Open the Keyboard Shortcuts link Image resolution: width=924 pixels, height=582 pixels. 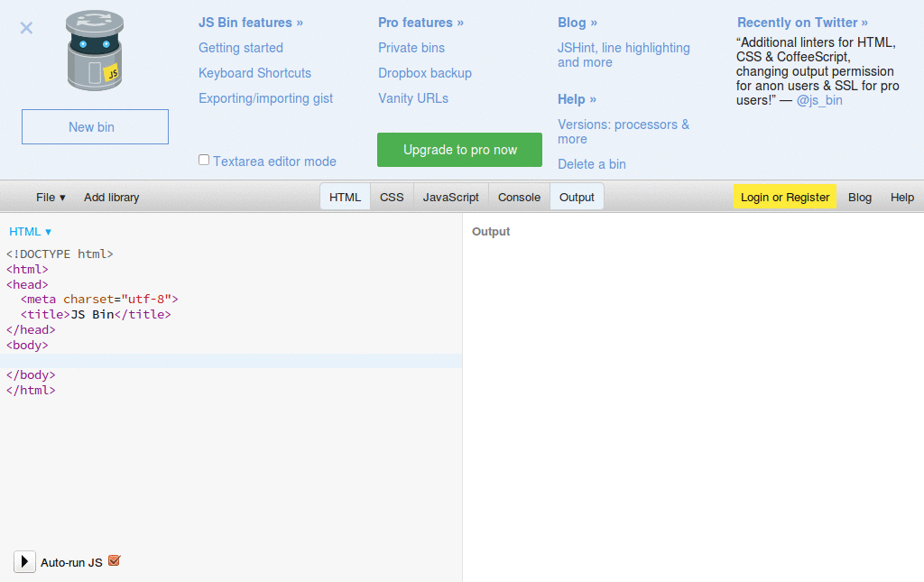254,73
